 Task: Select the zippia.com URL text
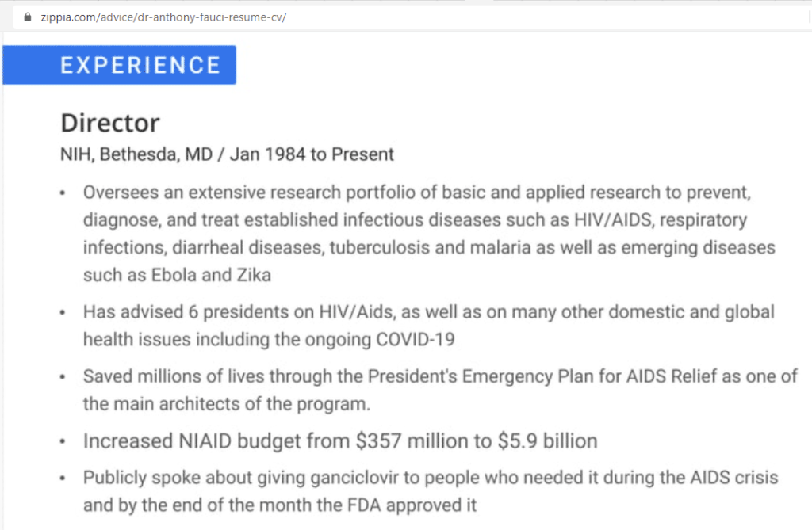click(x=163, y=17)
